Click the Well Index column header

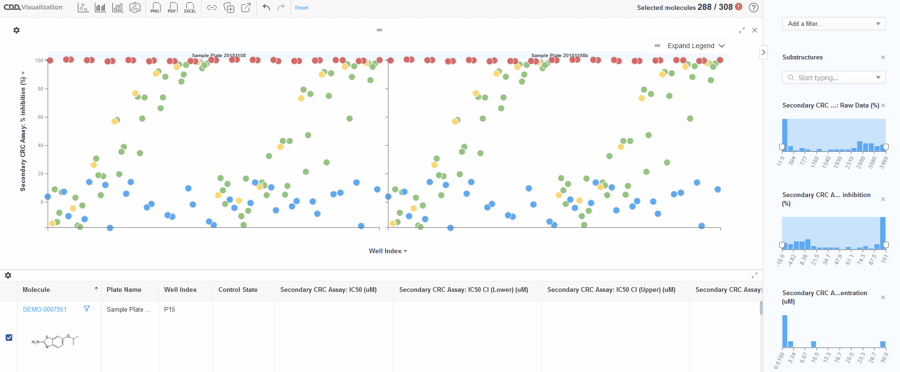(x=185, y=289)
